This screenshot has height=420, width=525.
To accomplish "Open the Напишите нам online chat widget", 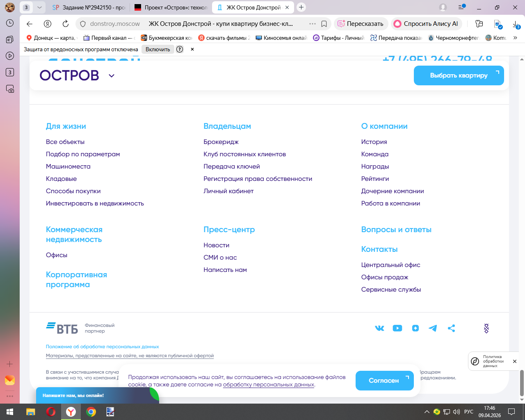I will pyautogui.click(x=97, y=395).
